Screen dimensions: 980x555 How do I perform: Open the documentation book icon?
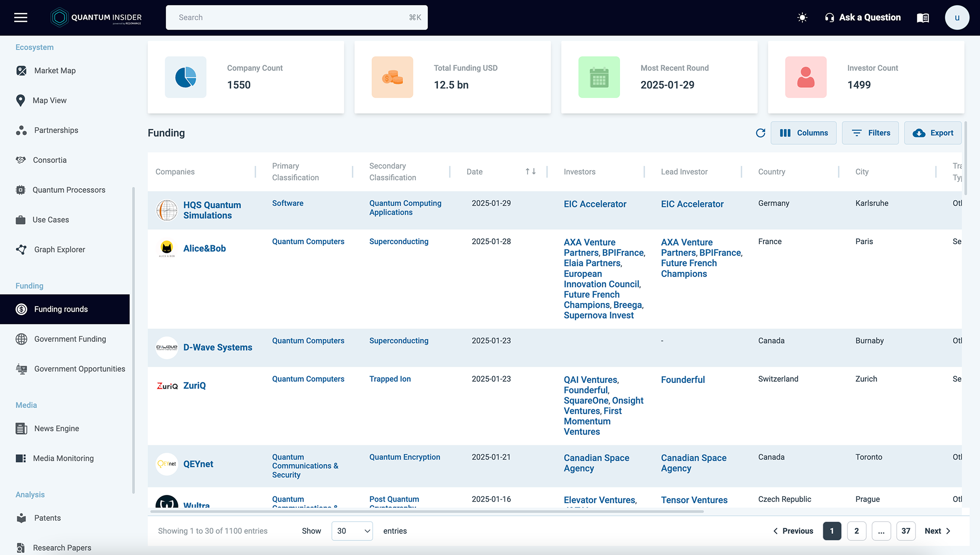923,18
